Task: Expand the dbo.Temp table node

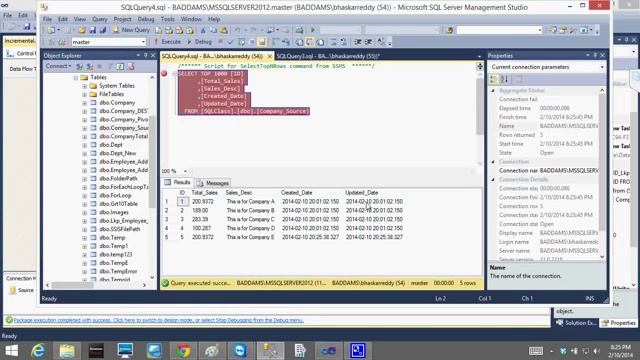Action: pyautogui.click(x=84, y=238)
